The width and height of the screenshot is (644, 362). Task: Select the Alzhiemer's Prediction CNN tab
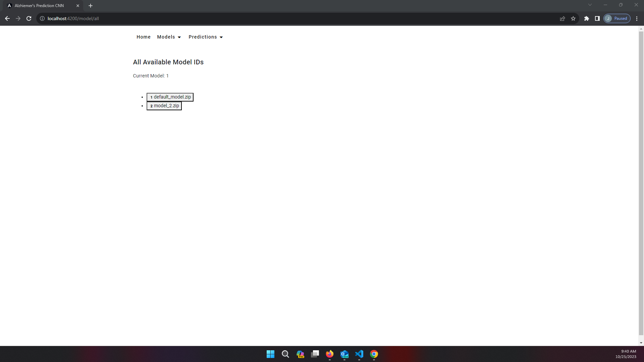point(39,6)
